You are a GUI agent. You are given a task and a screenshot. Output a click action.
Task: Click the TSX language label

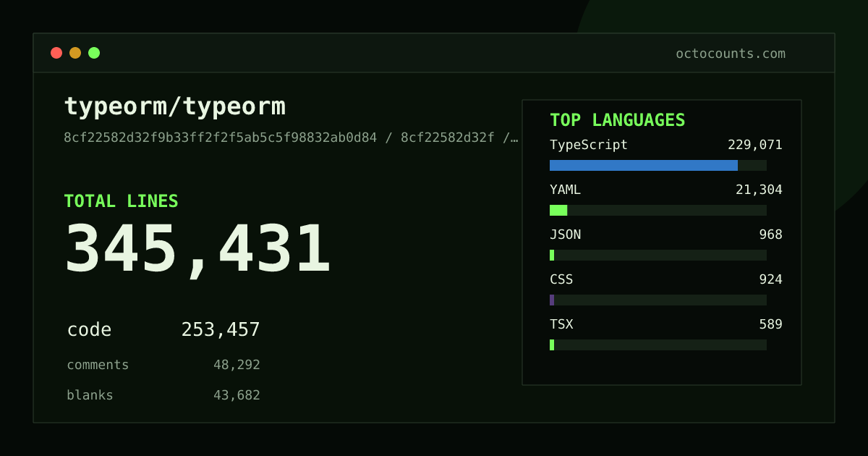pyautogui.click(x=561, y=324)
